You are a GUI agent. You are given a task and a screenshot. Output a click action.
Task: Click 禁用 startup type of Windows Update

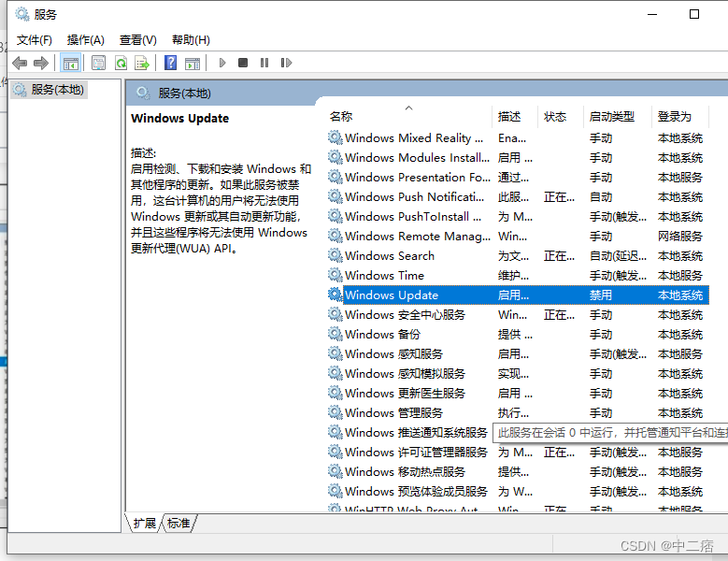(601, 295)
